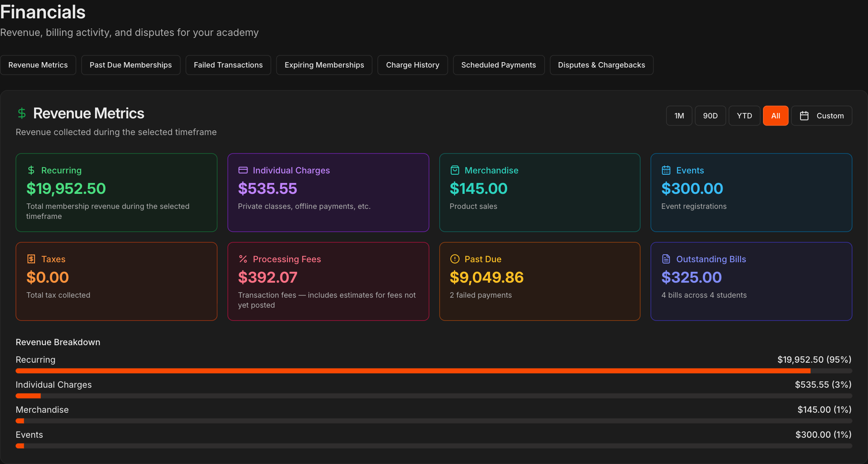Screen dimensions: 868x464
Task: Open the Custom date range picker
Action: pyautogui.click(x=822, y=116)
